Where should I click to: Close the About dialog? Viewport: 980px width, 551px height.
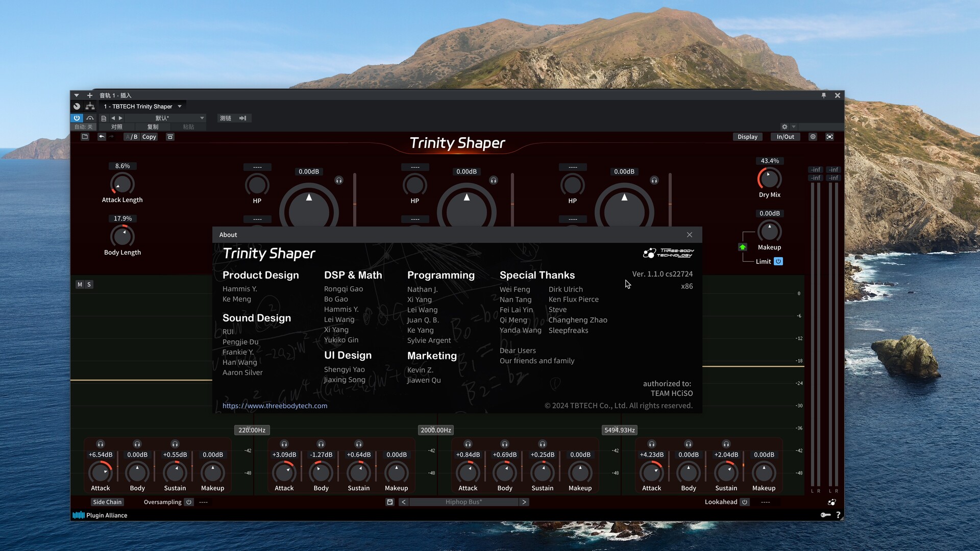coord(690,235)
